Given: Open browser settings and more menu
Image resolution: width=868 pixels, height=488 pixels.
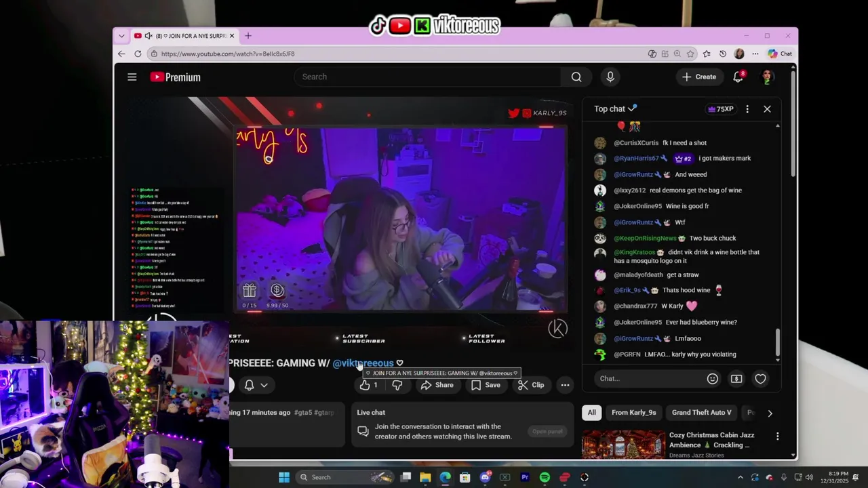Looking at the screenshot, I should (x=755, y=54).
